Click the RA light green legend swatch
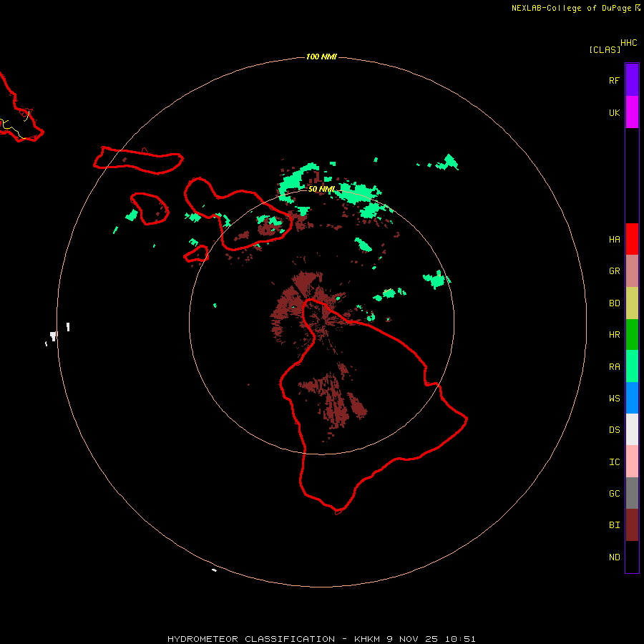The height and width of the screenshot is (644, 644). coord(632,366)
